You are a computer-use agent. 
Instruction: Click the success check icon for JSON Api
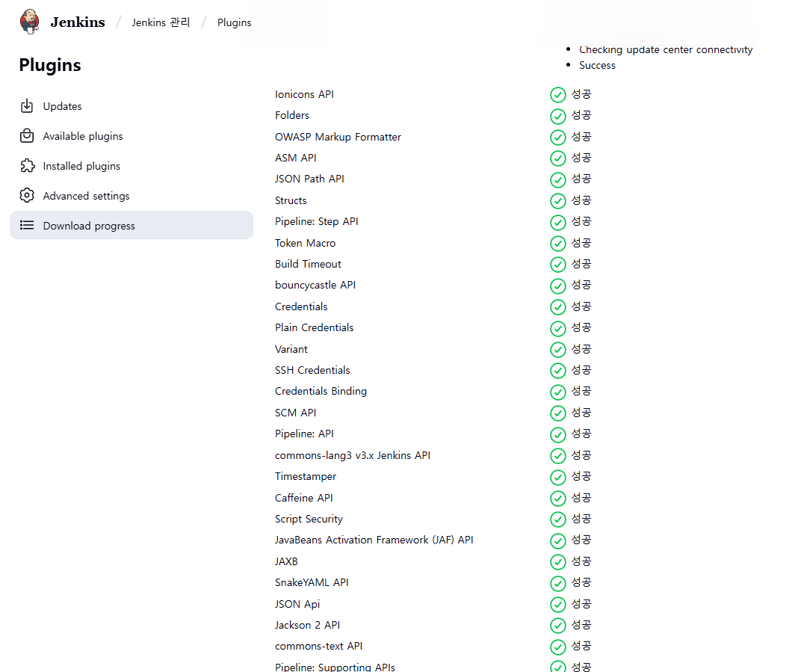click(558, 604)
